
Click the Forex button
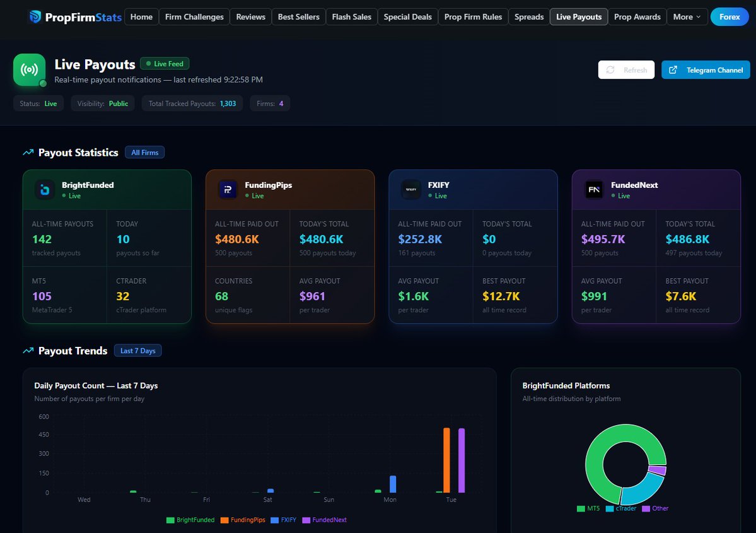pos(730,17)
